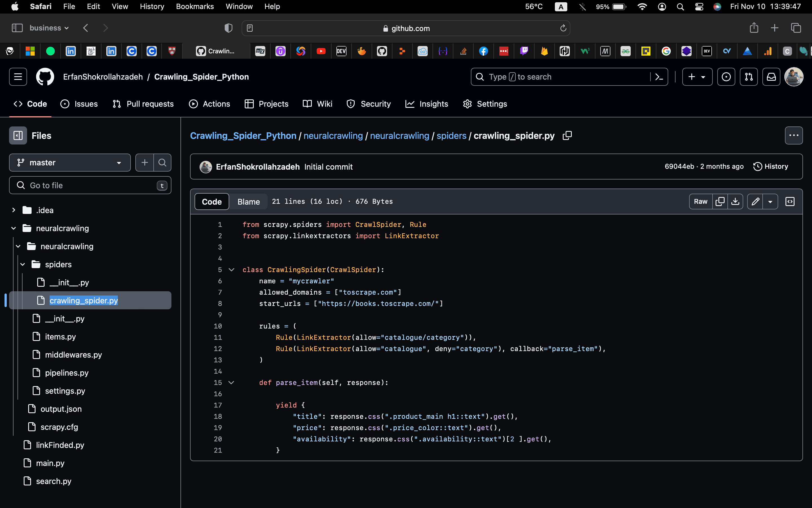
Task: Open the Security tab
Action: coord(369,104)
